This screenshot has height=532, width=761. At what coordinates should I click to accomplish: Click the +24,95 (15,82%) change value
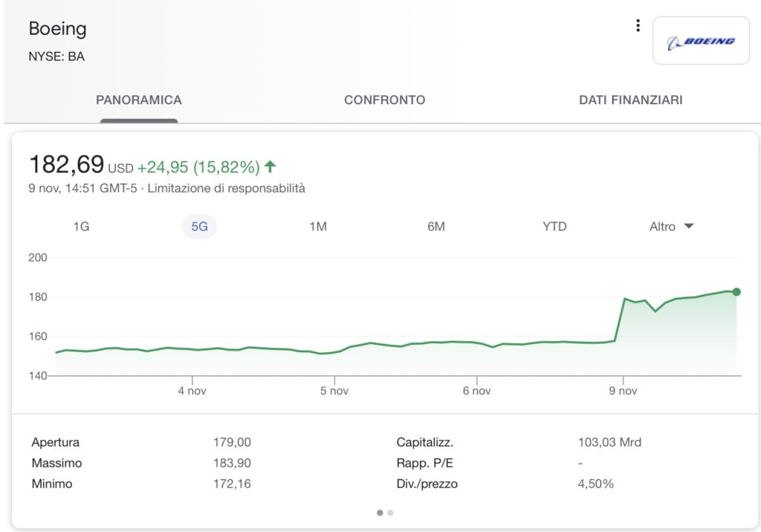198,167
